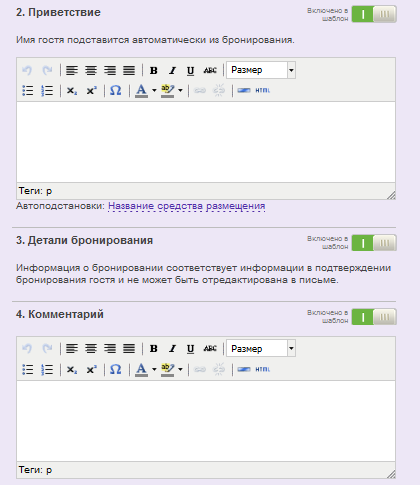This screenshot has width=420, height=485.
Task: Click the 'Теги: p' path in Приветствие editor
Action: click(35, 191)
